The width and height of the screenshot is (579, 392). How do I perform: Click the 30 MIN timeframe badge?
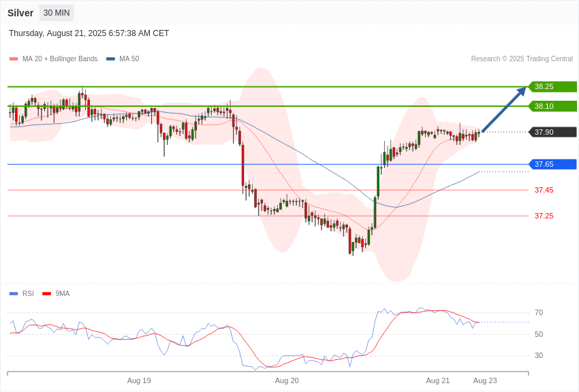click(x=57, y=13)
